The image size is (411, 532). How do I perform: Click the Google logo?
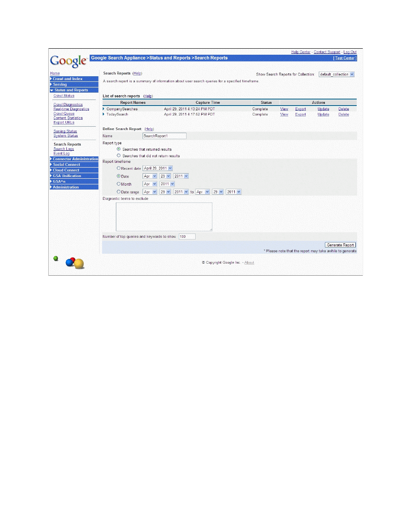coord(69,61)
